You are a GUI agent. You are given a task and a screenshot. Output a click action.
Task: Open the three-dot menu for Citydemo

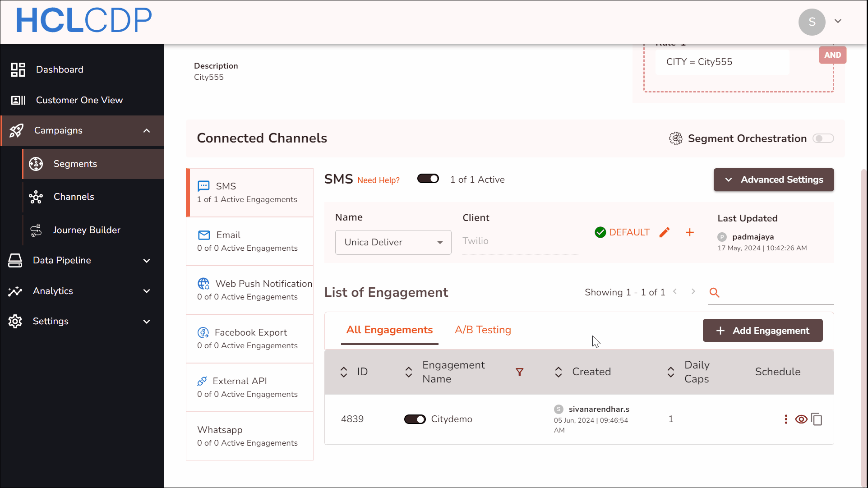[x=786, y=419]
